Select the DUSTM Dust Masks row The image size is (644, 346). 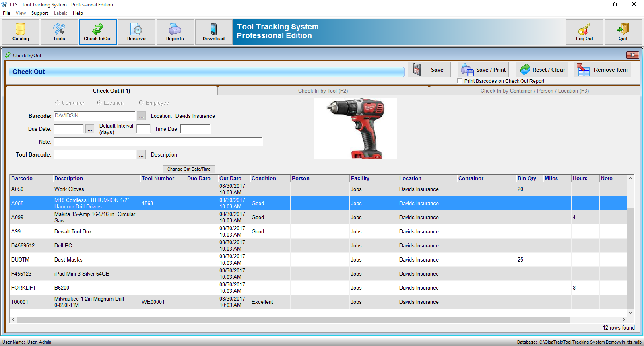tap(318, 259)
